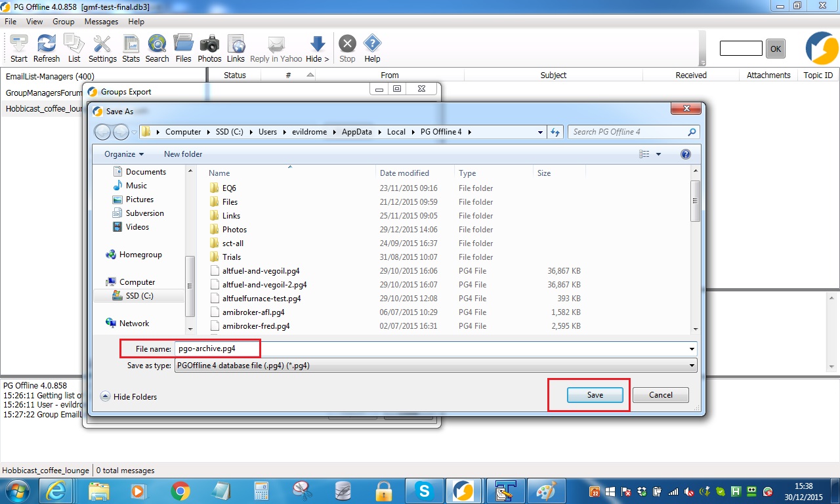Click the Save button

595,395
